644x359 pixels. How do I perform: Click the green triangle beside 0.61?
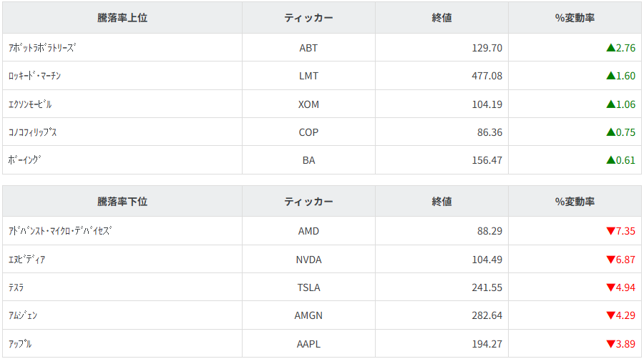(x=611, y=160)
